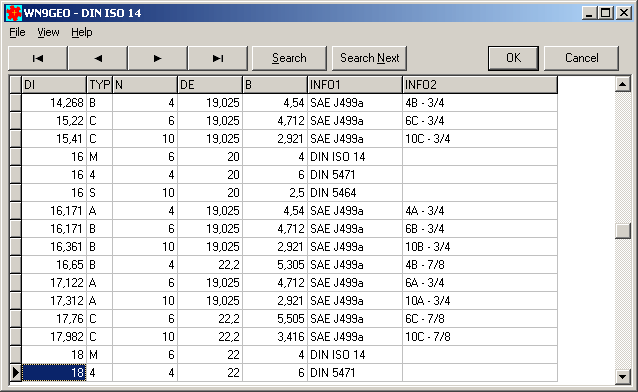The width and height of the screenshot is (638, 392).
Task: Open the Help menu
Action: [81, 32]
